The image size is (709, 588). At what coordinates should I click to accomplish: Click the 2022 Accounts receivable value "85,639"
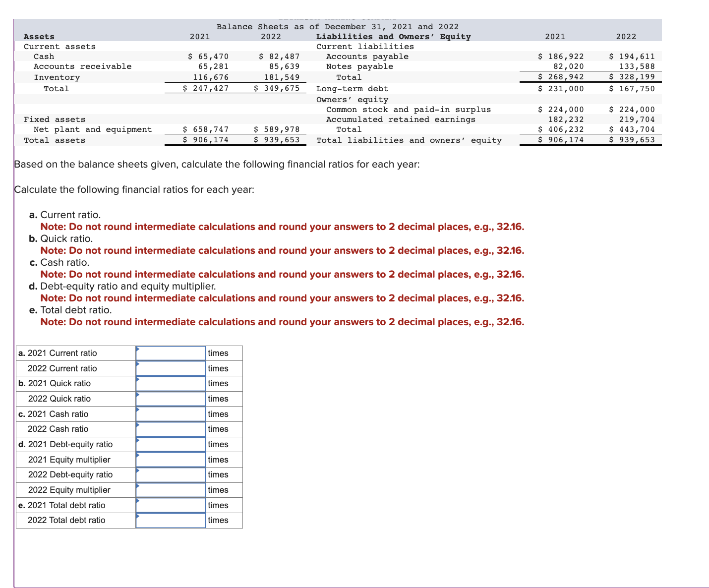click(x=284, y=66)
